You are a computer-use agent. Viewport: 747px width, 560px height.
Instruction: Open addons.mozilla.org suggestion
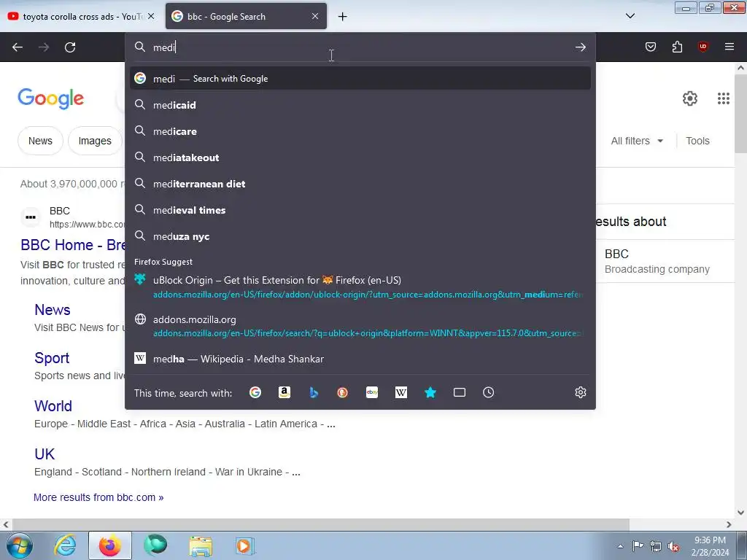click(360, 326)
